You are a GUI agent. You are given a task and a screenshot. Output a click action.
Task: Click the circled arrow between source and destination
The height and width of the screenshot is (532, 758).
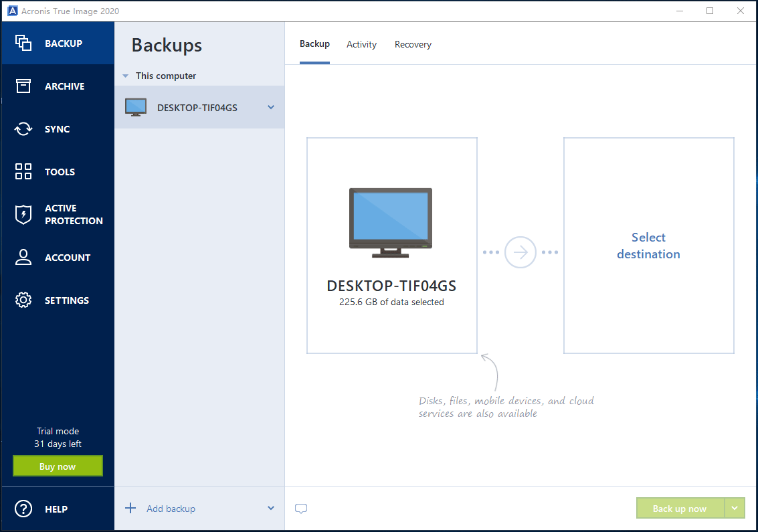tap(520, 252)
